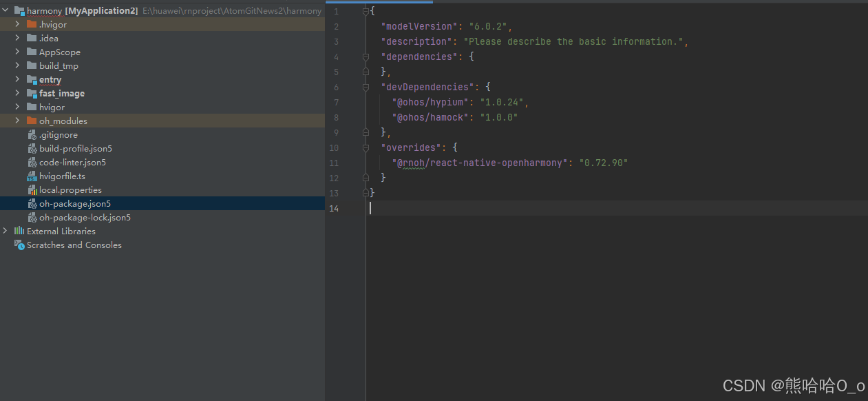
Task: Expand the .idea folder arrow
Action: (x=18, y=38)
